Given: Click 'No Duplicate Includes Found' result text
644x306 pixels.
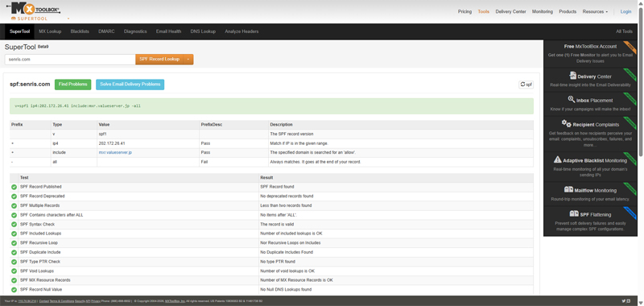Looking at the screenshot, I should click(x=287, y=253).
